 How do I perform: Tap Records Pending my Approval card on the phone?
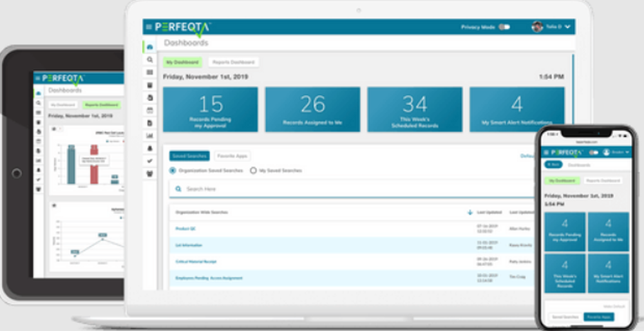coord(565,232)
